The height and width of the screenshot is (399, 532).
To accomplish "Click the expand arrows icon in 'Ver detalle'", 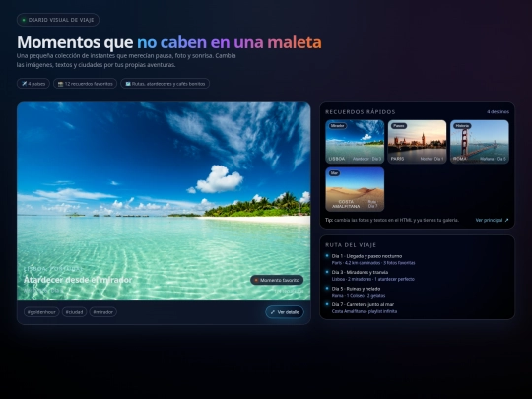I will 273,312.
